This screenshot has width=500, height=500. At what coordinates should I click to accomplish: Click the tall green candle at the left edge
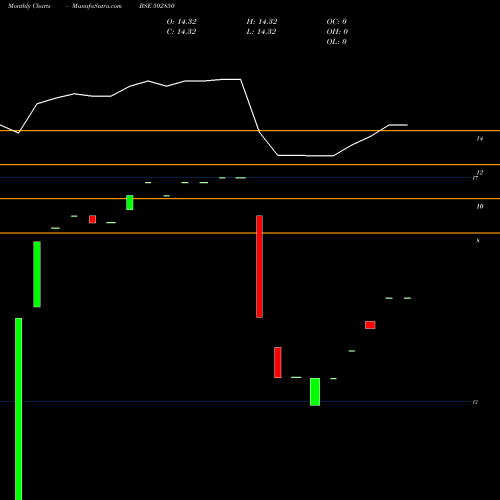19,409
